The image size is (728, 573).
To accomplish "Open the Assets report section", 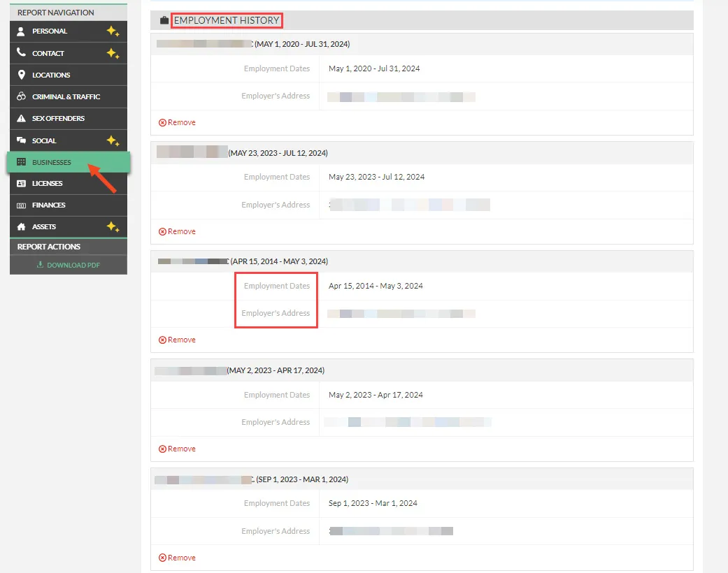I will pos(44,227).
